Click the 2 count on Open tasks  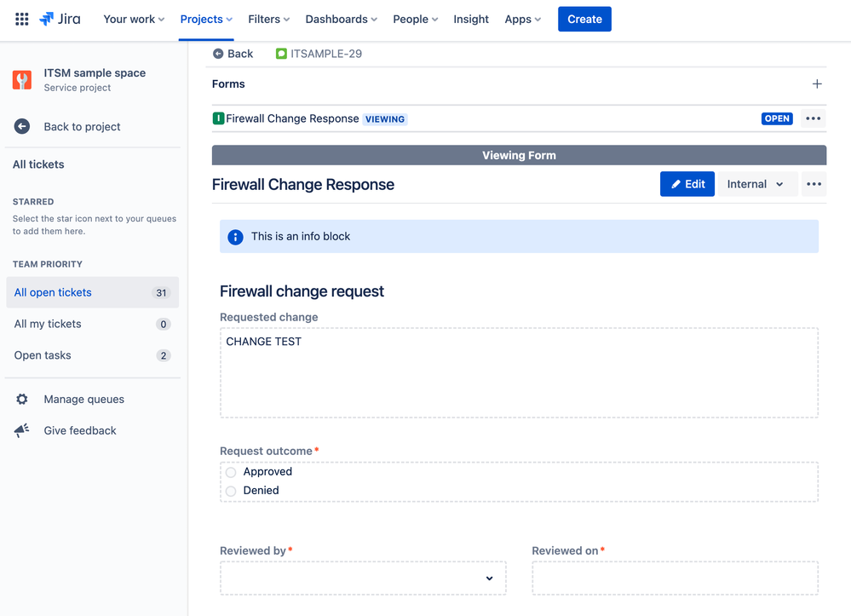point(164,355)
